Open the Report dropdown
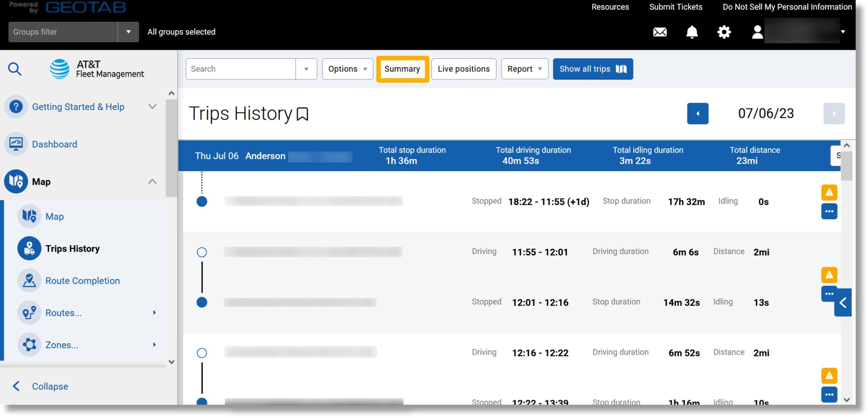Viewport: 868px width, 418px height. pos(525,69)
